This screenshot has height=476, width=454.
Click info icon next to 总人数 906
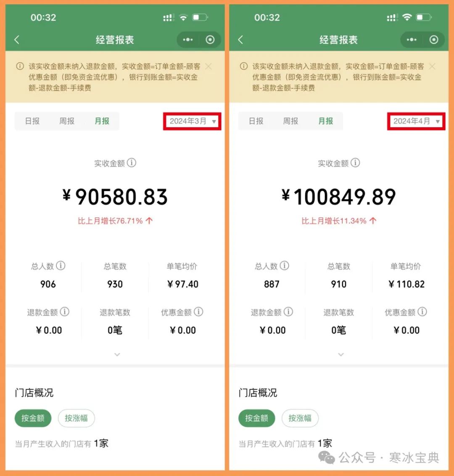[61, 266]
